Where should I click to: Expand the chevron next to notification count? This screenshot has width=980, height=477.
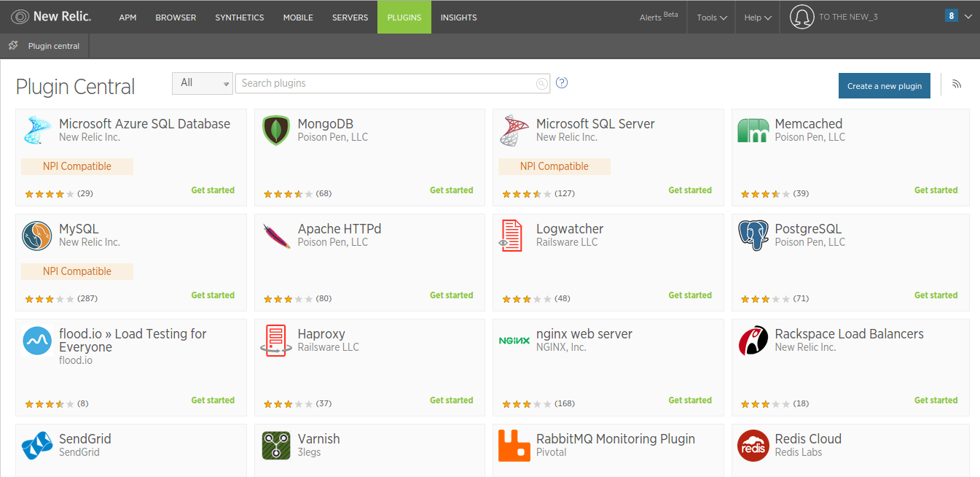pos(968,17)
